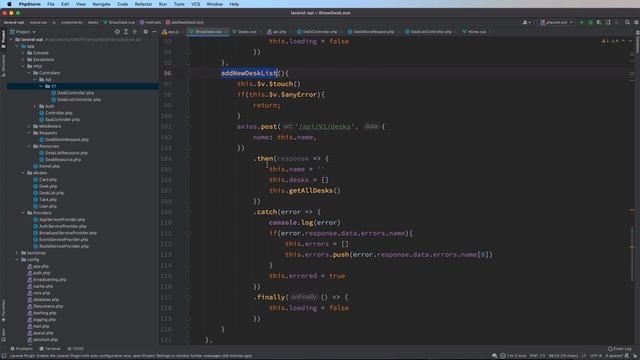Click line number 96 in gutter
Viewport: 640px width, 360px height.
coord(167,73)
